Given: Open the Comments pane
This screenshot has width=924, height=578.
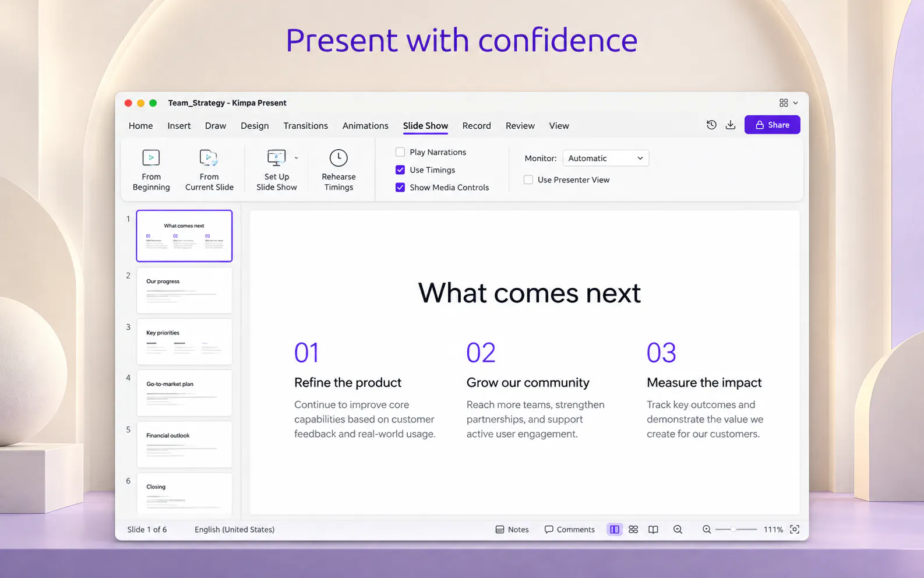Looking at the screenshot, I should click(x=569, y=529).
